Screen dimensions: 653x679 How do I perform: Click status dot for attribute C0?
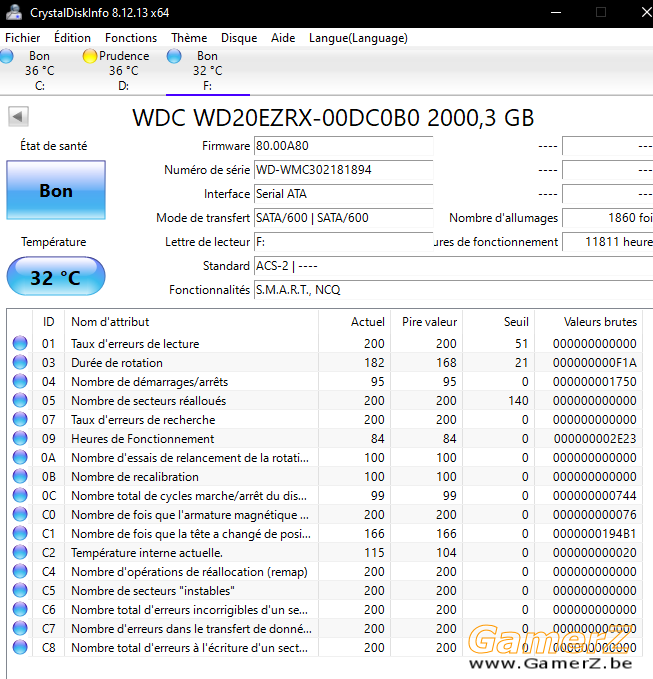(20, 514)
